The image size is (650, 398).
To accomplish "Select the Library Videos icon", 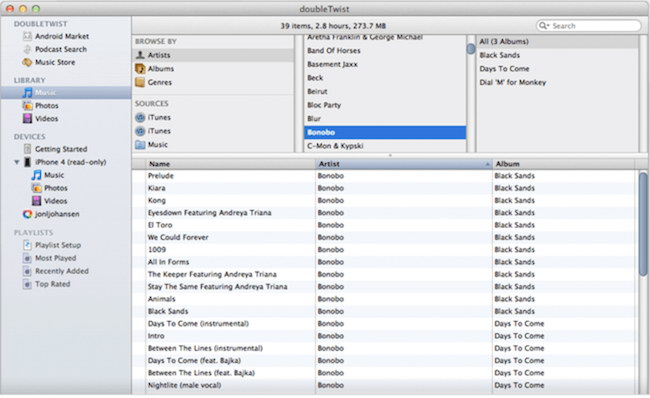I will click(x=27, y=119).
